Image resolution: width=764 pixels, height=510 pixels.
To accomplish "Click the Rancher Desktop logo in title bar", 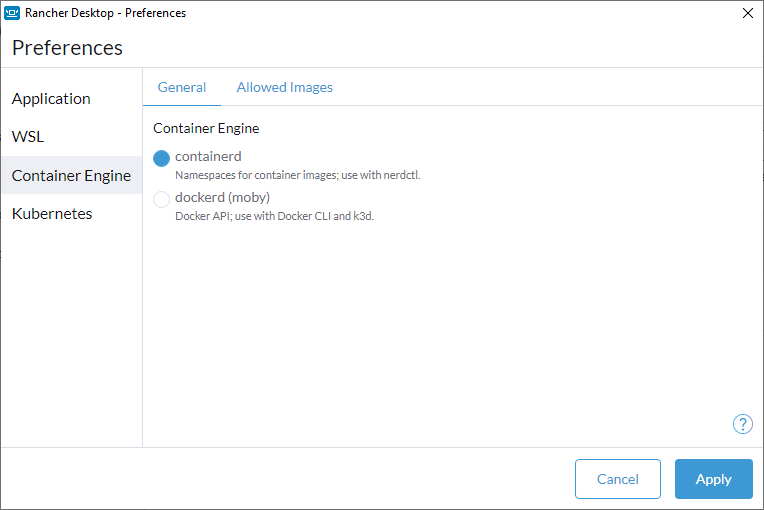I will (x=12, y=13).
